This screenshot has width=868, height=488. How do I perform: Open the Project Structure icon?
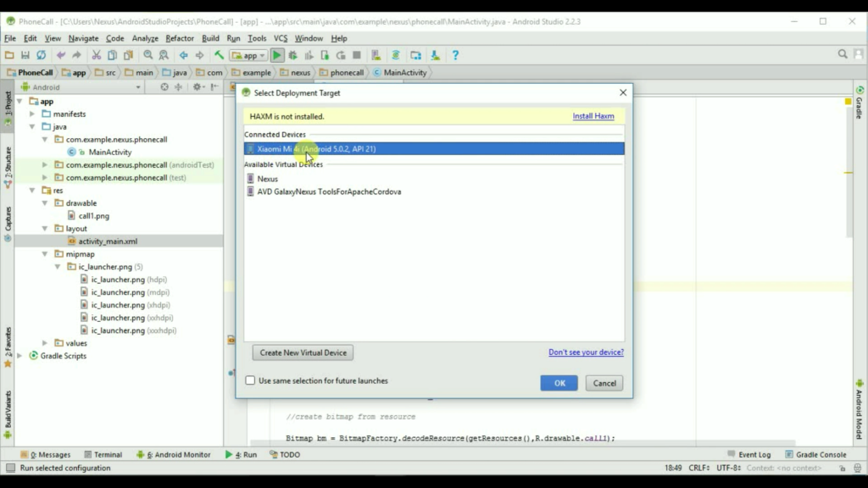pos(415,55)
